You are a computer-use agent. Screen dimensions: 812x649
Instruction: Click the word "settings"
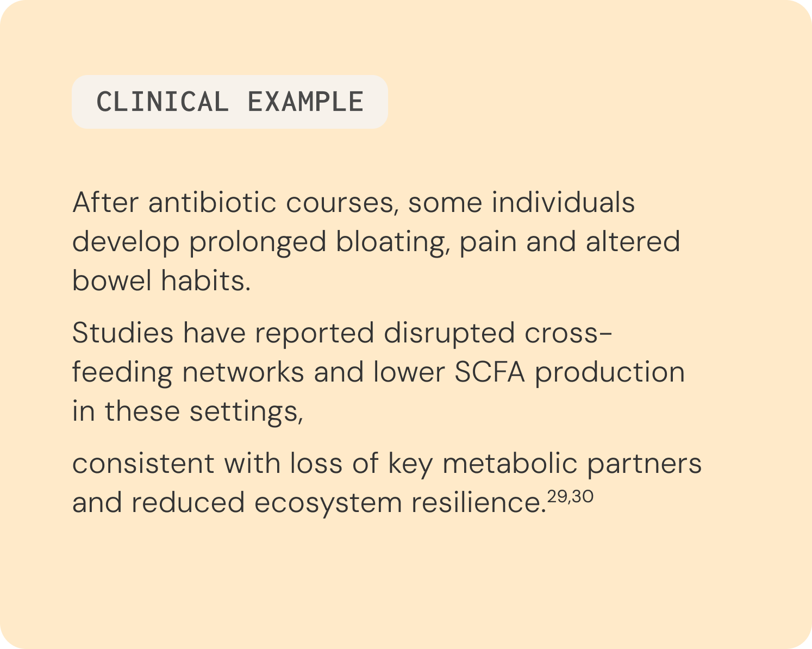246,411
